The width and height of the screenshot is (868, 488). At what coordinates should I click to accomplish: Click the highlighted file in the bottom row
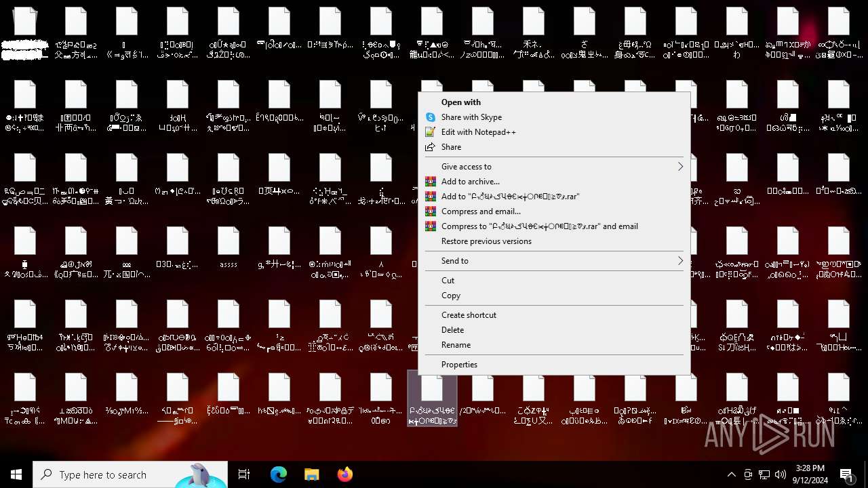pyautogui.click(x=432, y=399)
